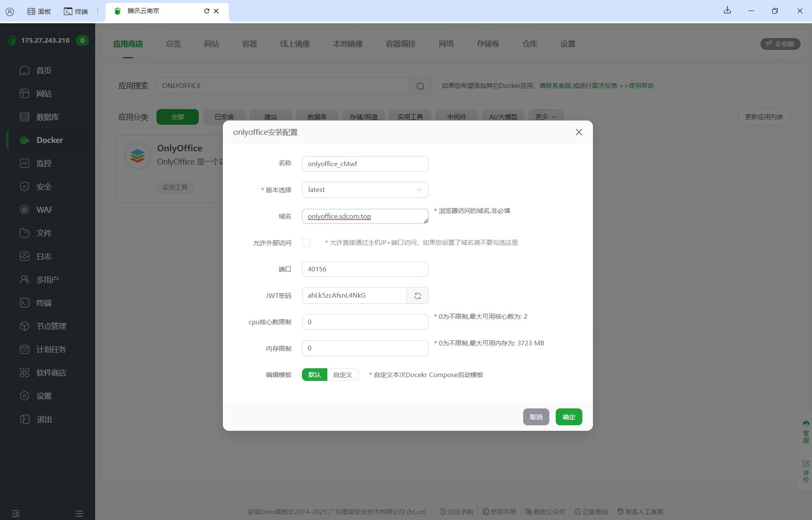Switch to 线上镜像 tab
This screenshot has width=812, height=520.
tap(295, 44)
